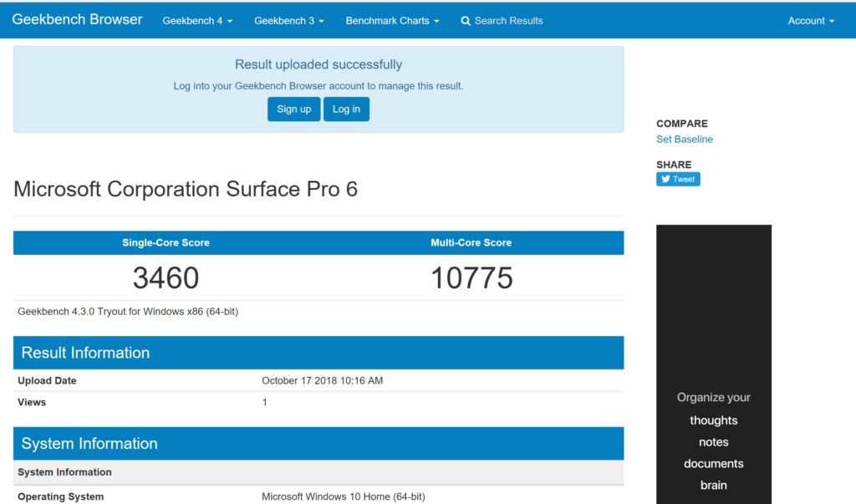This screenshot has width=856, height=504.
Task: Click the Multi-Core Score column header
Action: [x=471, y=243]
